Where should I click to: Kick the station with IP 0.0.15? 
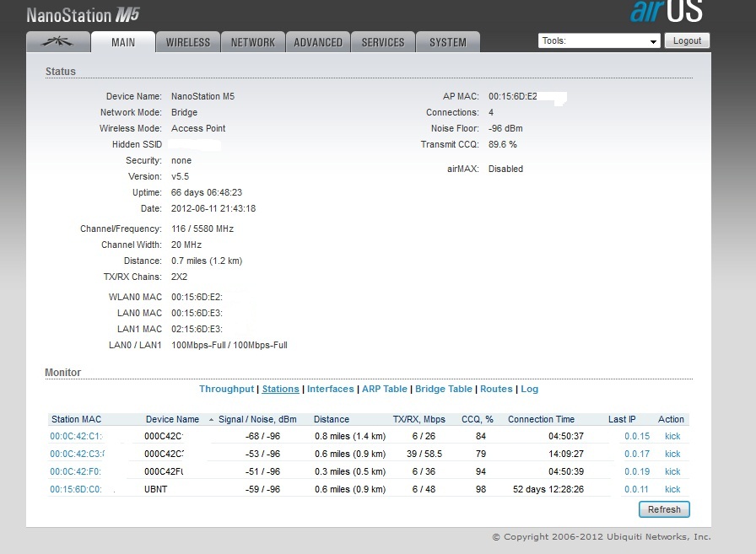[672, 436]
